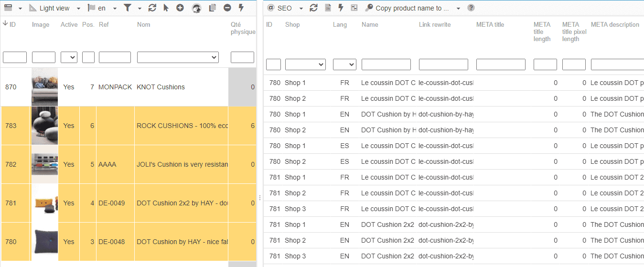This screenshot has width=644, height=267.
Task: Click the duplicate product copy icon
Action: pyautogui.click(x=213, y=8)
